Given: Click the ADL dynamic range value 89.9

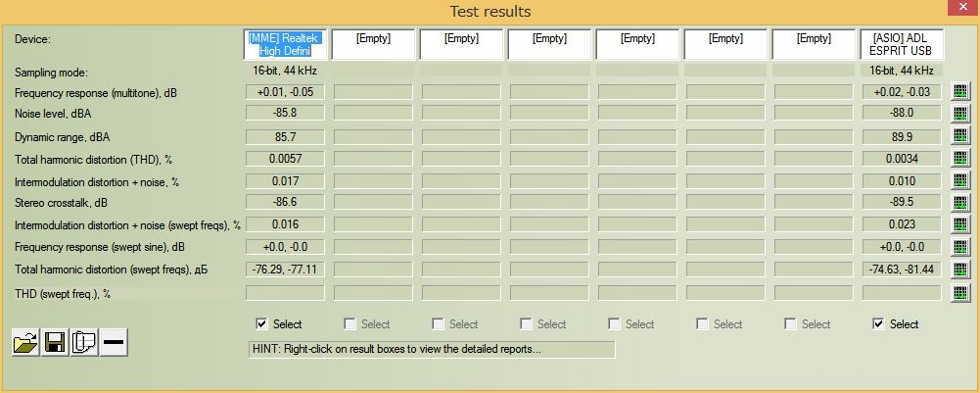Looking at the screenshot, I should [x=902, y=136].
